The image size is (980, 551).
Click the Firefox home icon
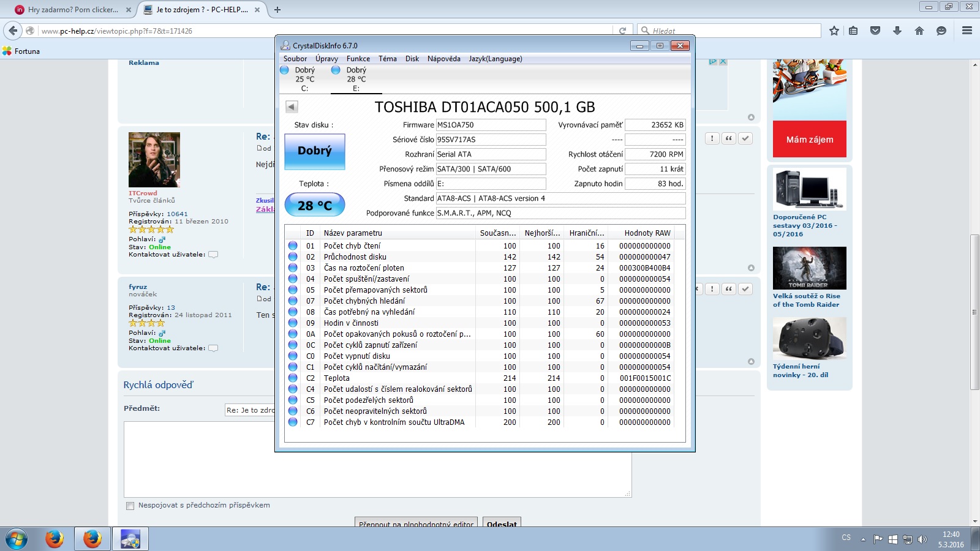point(919,31)
